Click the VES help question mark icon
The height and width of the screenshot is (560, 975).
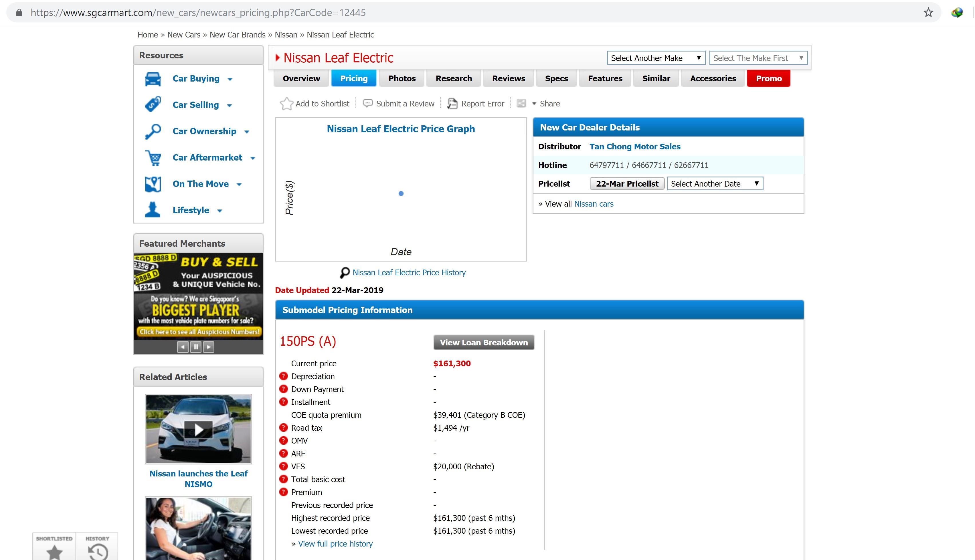(x=284, y=466)
